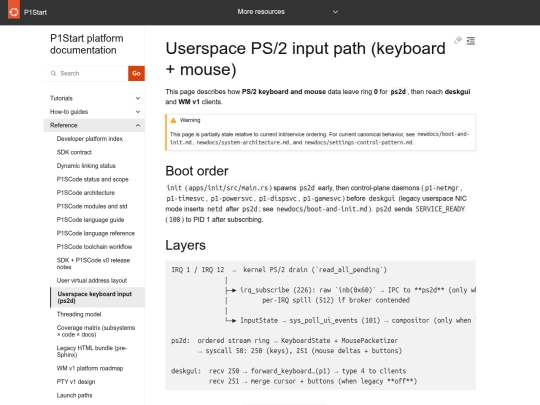Open the P1Start home link in header
540x405 pixels.
pyautogui.click(x=35, y=12)
